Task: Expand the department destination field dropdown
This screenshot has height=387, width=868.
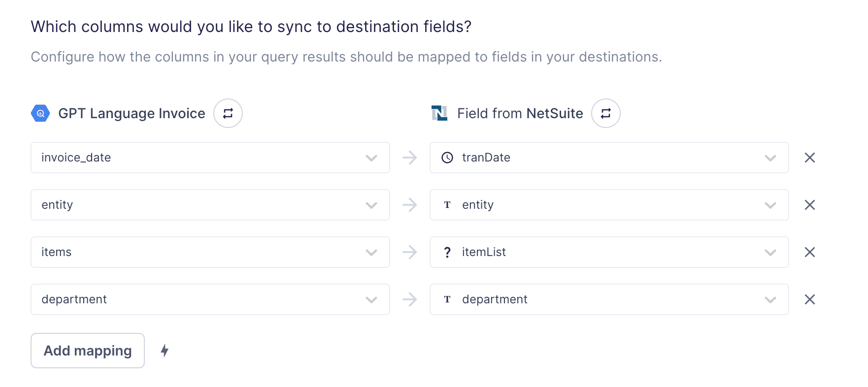Action: pos(609,299)
